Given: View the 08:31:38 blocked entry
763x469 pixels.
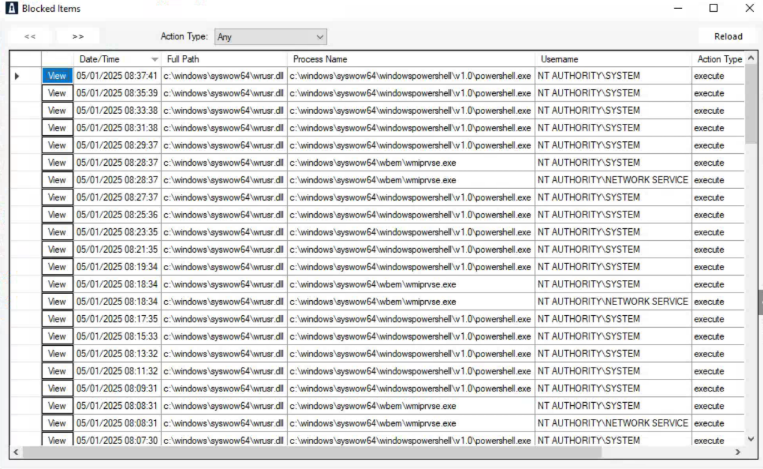Looking at the screenshot, I should [57, 128].
